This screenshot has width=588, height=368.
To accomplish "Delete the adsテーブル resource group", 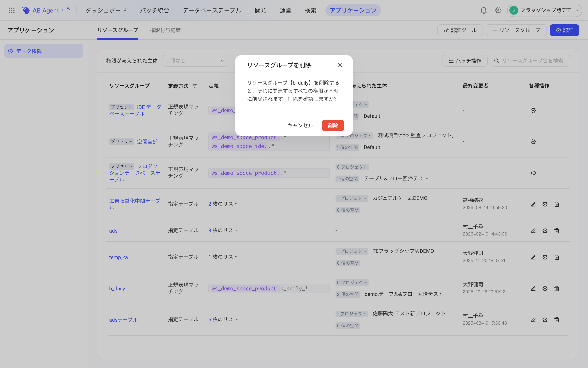I will [557, 320].
